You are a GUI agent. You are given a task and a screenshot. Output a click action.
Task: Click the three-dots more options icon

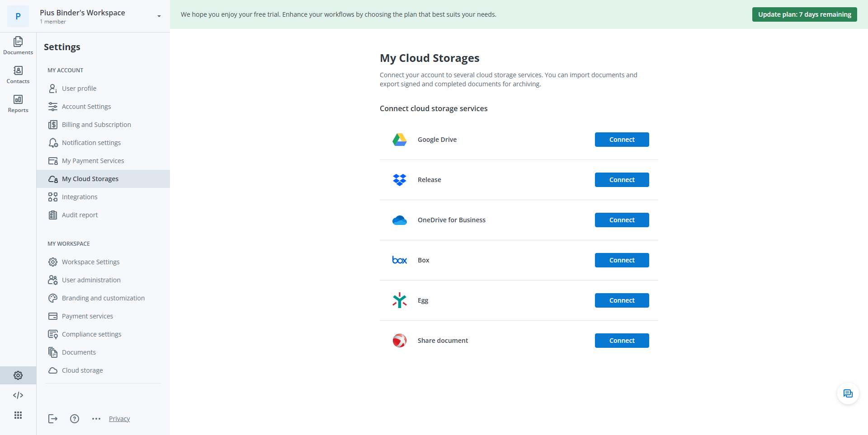click(96, 419)
